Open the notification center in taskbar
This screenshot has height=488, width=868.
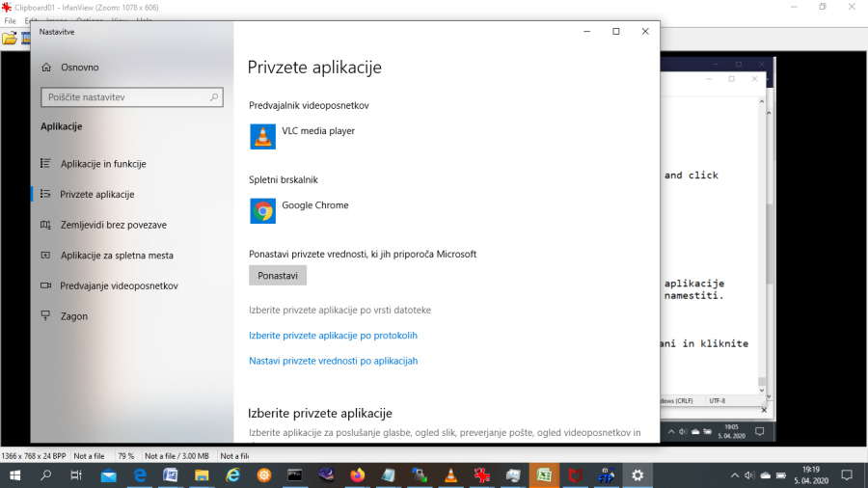846,475
